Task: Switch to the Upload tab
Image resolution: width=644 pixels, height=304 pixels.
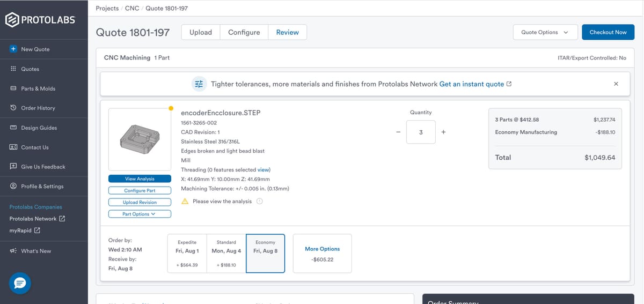Action: tap(201, 32)
